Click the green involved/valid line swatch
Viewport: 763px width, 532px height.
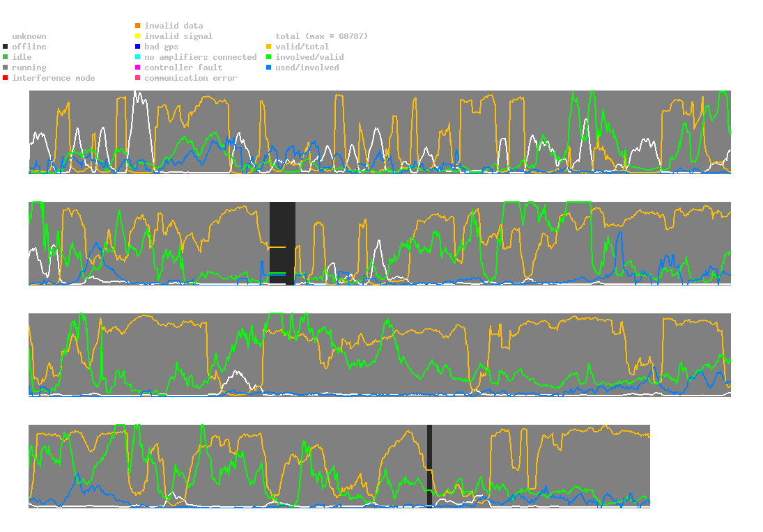pyautogui.click(x=269, y=57)
